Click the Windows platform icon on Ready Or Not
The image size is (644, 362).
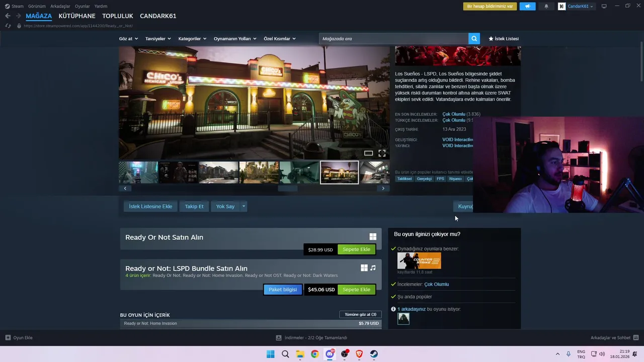[373, 237]
